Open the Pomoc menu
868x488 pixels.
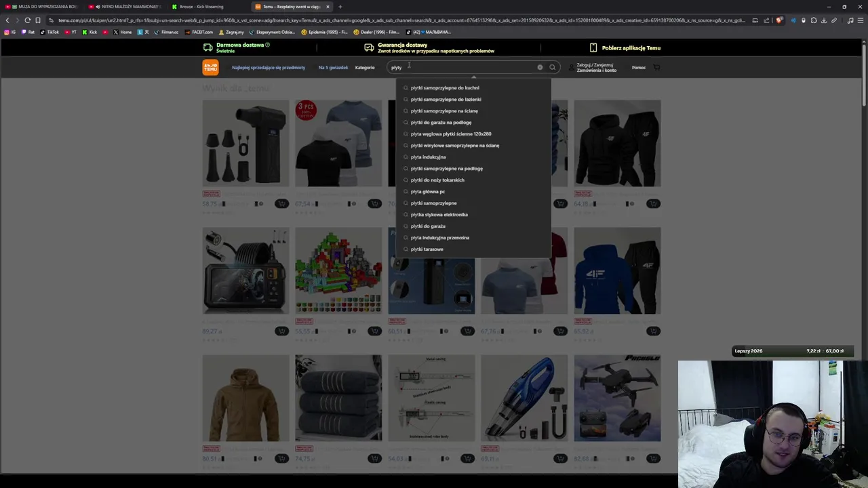point(639,68)
